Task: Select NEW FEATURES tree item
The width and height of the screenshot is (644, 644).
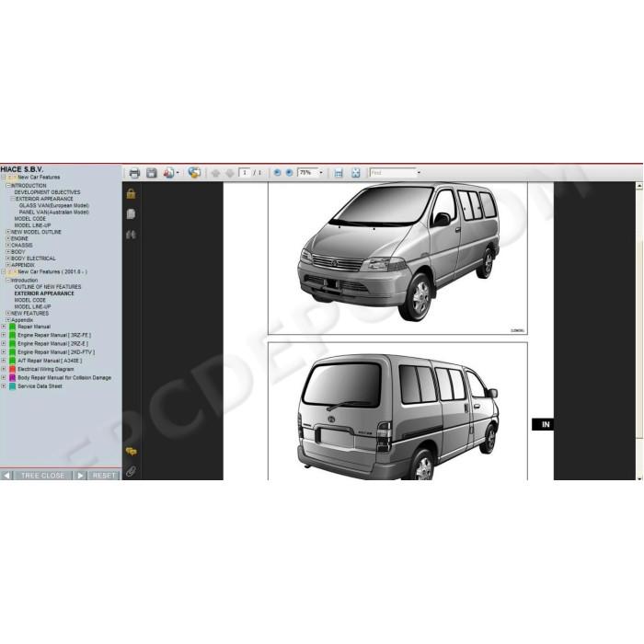Action: click(29, 314)
